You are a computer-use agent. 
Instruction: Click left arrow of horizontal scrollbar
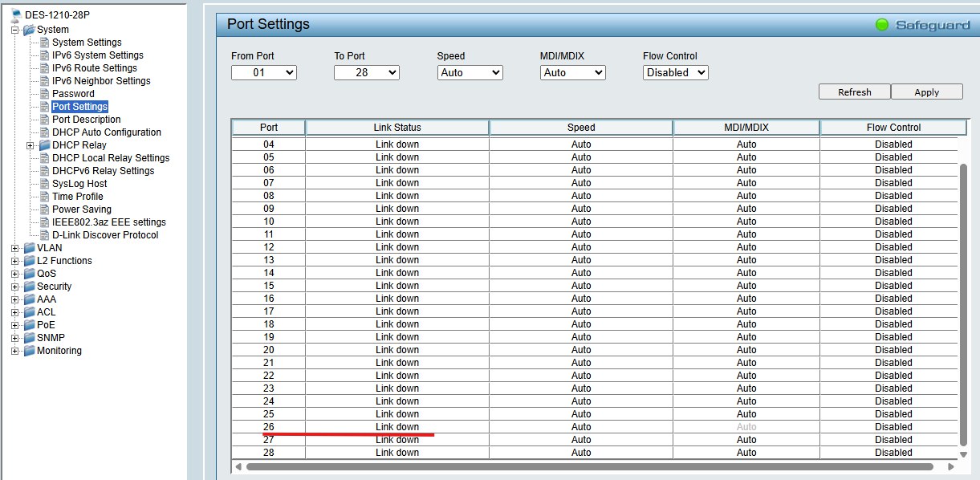pos(238,466)
